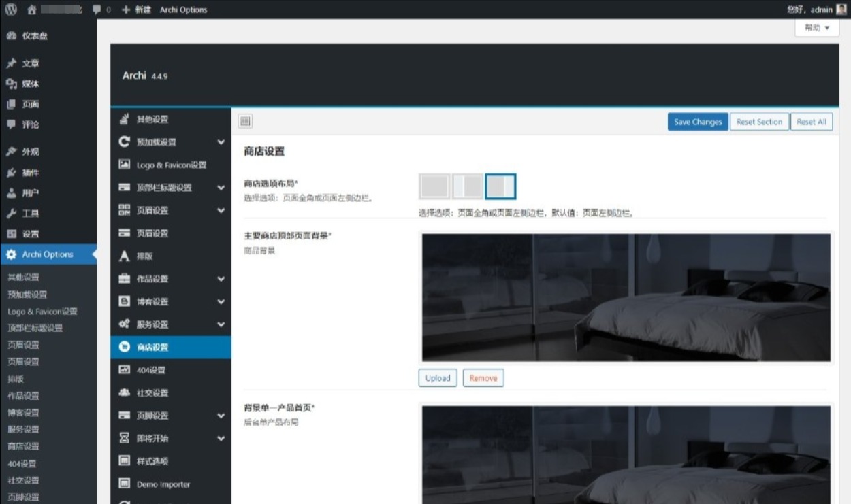
Task: Click the 社交设置 people icon in Archi panel
Action: (124, 392)
